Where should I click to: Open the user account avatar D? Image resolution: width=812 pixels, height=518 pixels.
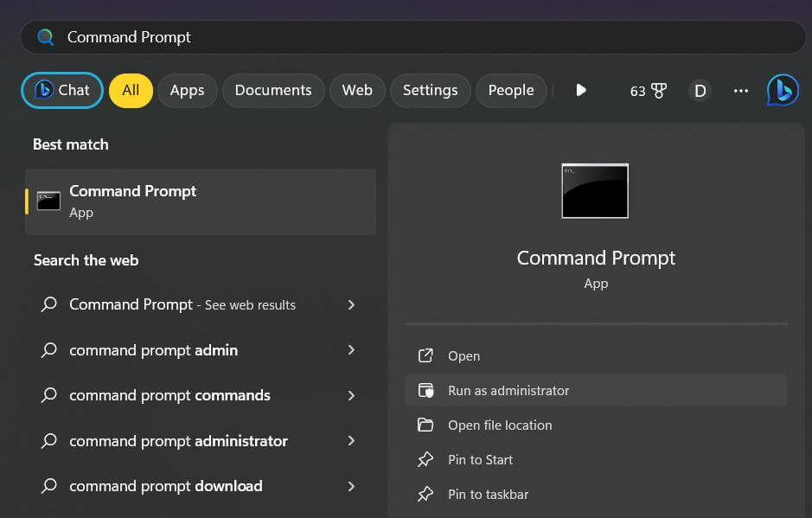(x=700, y=91)
